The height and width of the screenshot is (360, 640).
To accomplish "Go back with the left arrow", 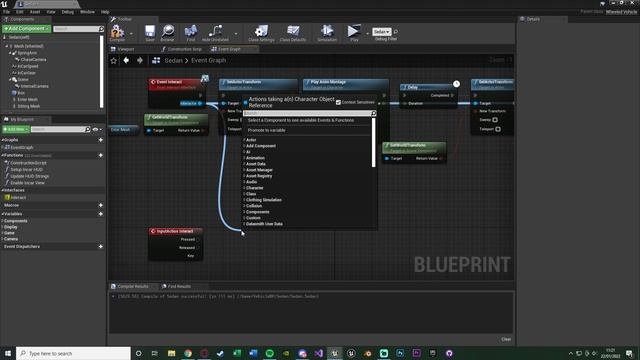I will pyautogui.click(x=126, y=60).
